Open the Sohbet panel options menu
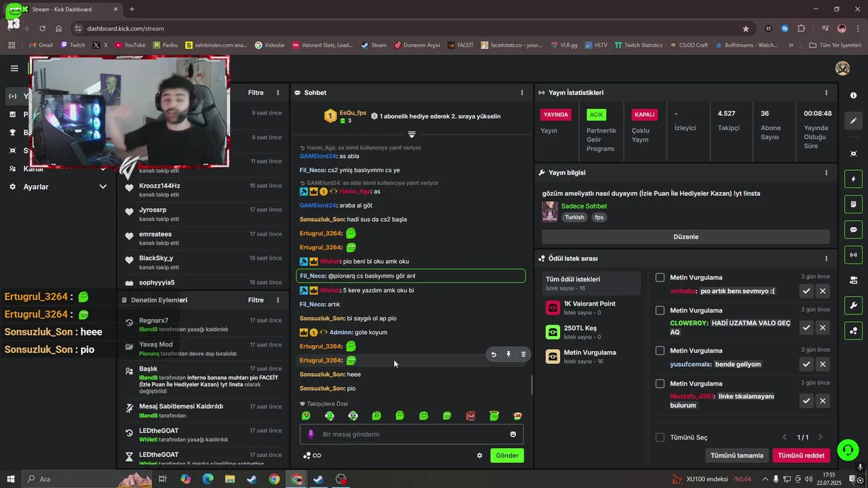 [x=521, y=93]
